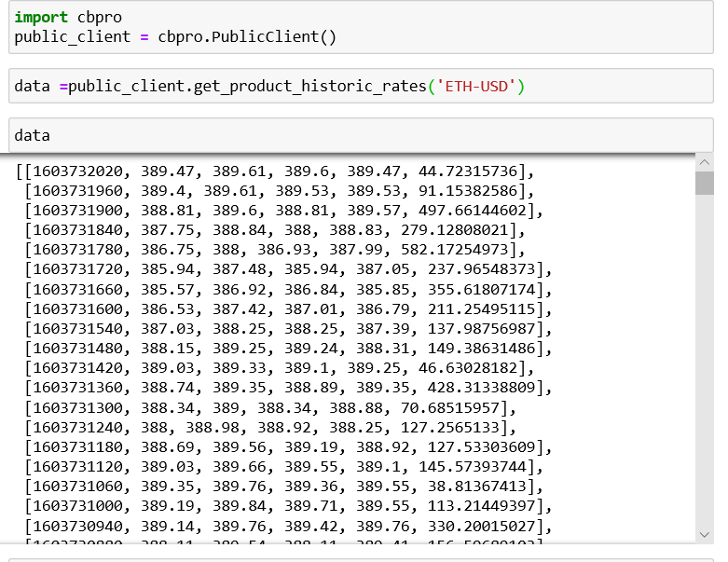Click volume value 113.21449397

(x=482, y=506)
